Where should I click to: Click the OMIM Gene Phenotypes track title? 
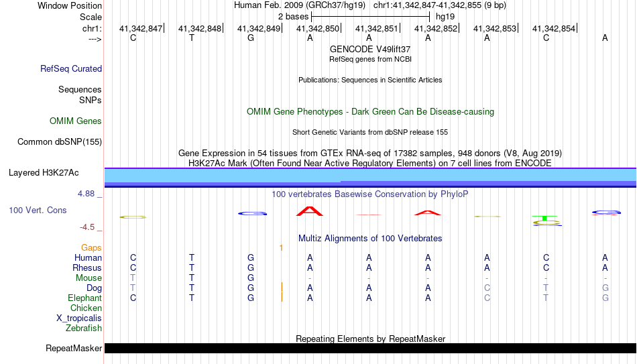point(370,112)
